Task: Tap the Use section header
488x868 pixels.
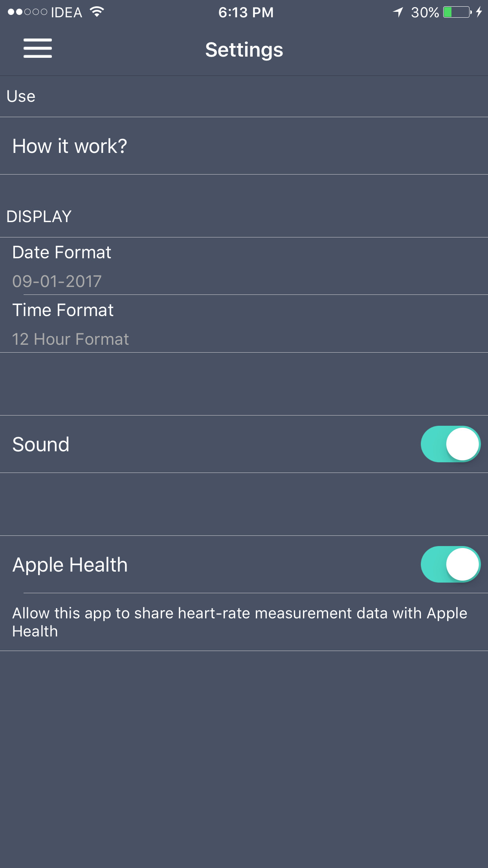Action: click(x=21, y=96)
